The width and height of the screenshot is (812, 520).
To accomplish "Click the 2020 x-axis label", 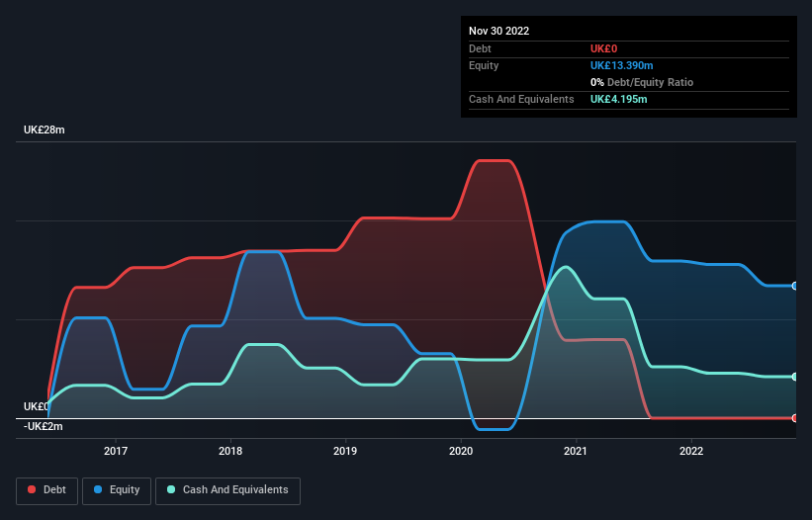I will point(461,451).
